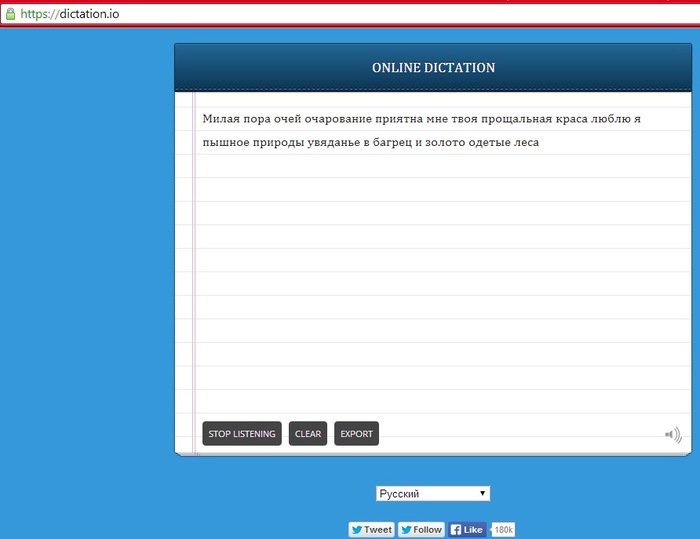Click the Stop Listening button
Viewport: 700px width, 539px height.
[x=242, y=434]
